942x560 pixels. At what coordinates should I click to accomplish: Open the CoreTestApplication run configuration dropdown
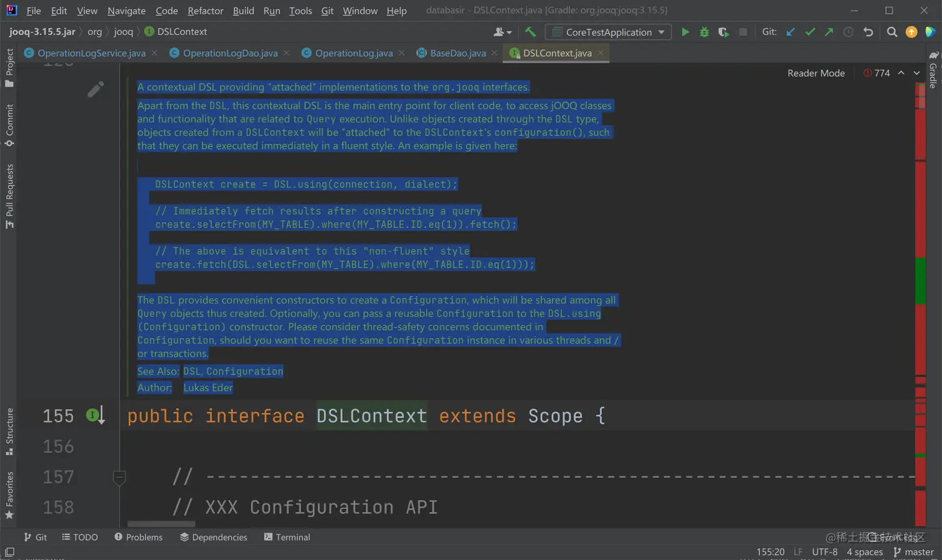point(609,32)
